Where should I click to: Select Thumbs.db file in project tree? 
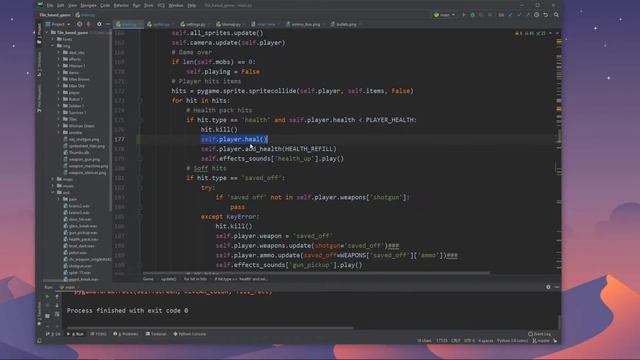(x=78, y=153)
